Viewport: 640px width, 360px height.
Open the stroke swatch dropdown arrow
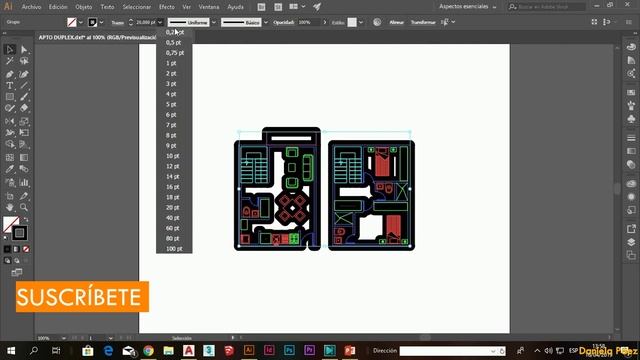point(101,22)
